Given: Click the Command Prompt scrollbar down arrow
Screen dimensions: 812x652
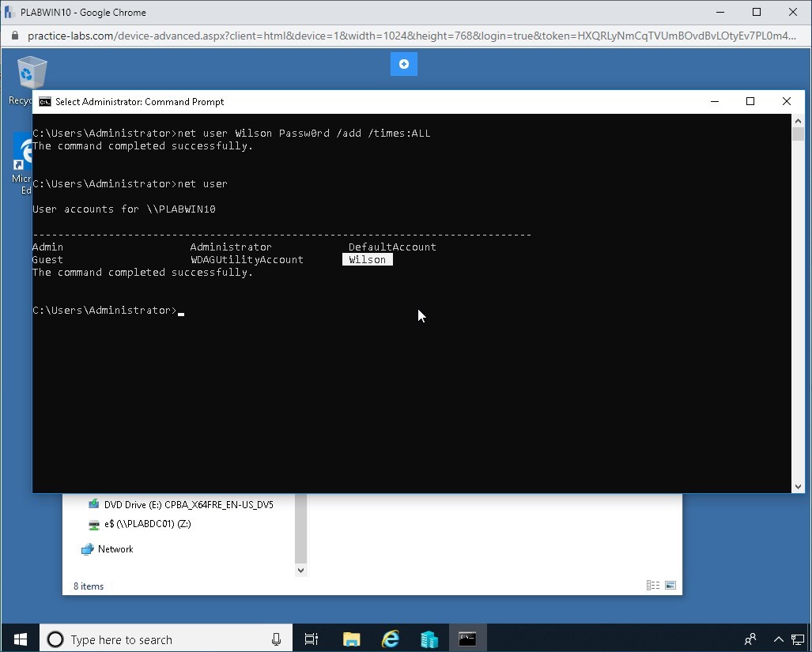Looking at the screenshot, I should pos(798,486).
